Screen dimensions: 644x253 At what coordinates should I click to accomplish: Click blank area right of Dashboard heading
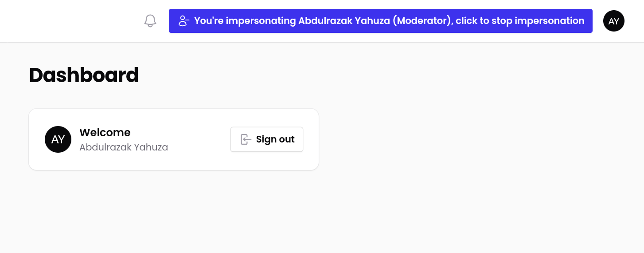(355, 75)
